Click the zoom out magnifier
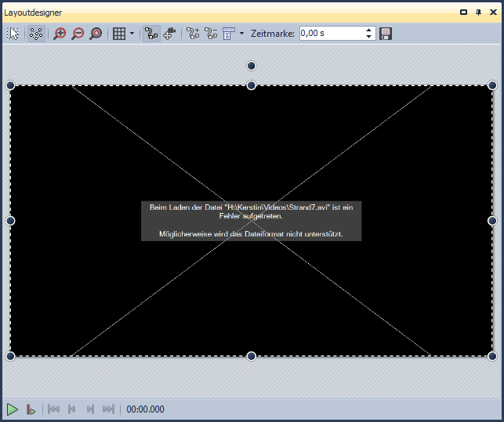Screen dimensions: 504x422 tap(78, 34)
